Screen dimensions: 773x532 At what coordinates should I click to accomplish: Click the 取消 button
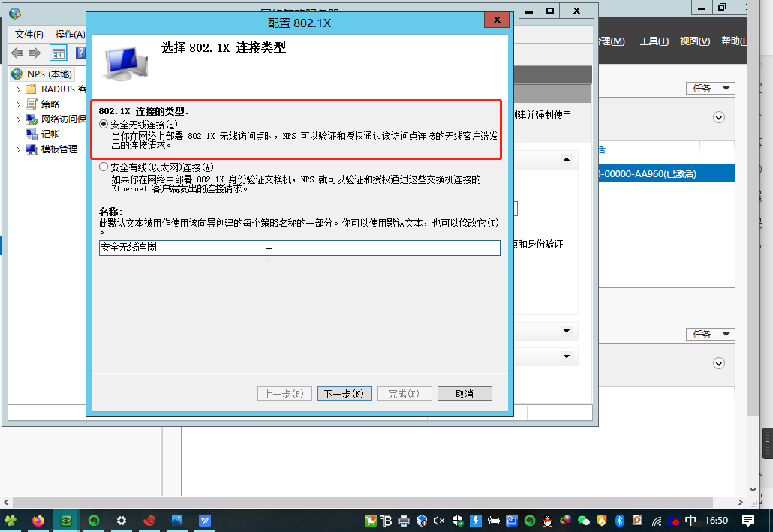pyautogui.click(x=465, y=394)
